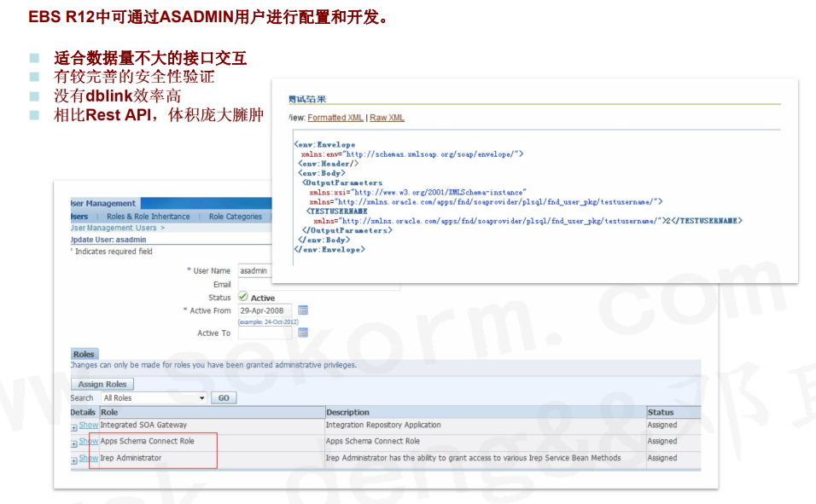Viewport: 816px width, 504px height.
Task: Open the User Management Users breadcrumb
Action: click(x=114, y=228)
